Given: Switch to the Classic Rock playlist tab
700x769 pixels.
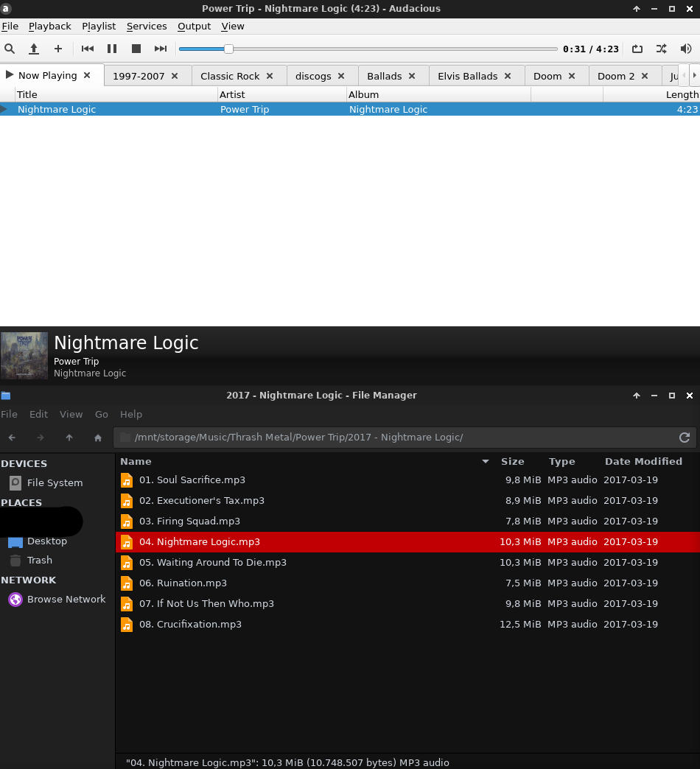Looking at the screenshot, I should (230, 76).
